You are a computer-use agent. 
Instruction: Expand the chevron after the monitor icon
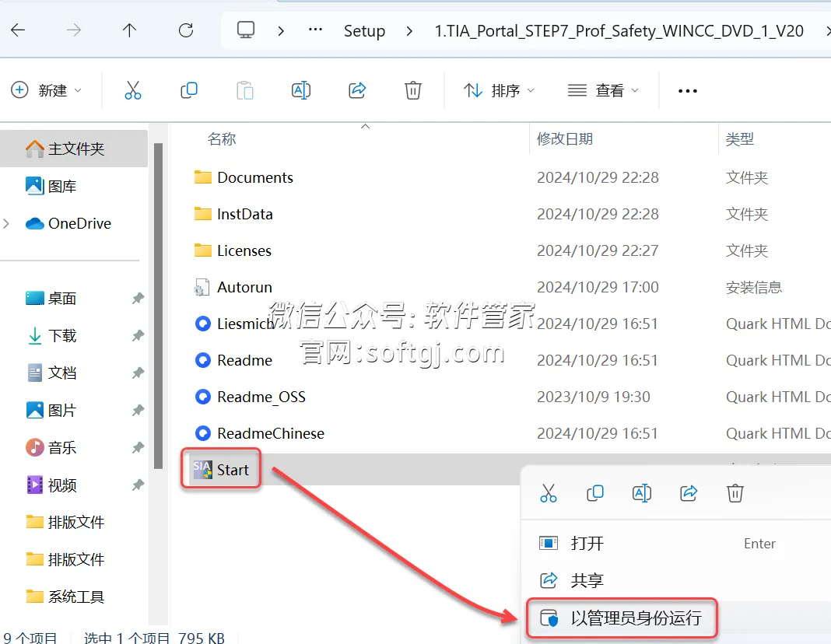pos(281,31)
